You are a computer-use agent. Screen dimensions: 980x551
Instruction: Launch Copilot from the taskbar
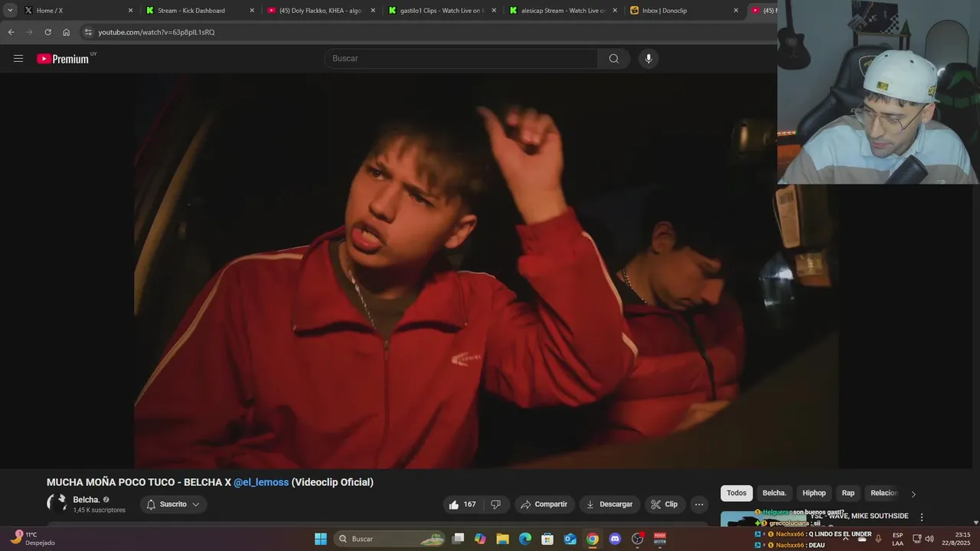(x=480, y=539)
